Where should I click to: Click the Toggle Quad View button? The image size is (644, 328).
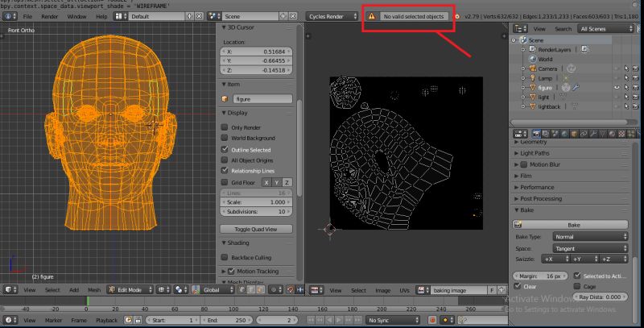pos(256,229)
